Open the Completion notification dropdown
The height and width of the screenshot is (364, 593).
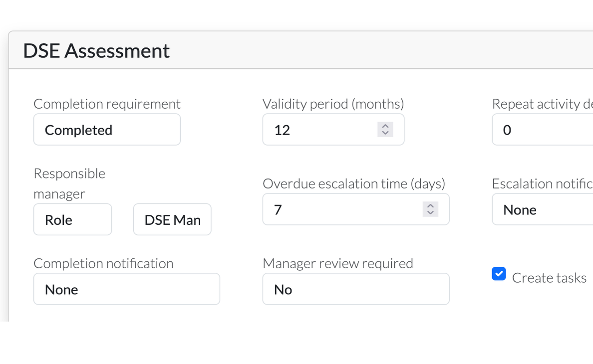pos(126,289)
